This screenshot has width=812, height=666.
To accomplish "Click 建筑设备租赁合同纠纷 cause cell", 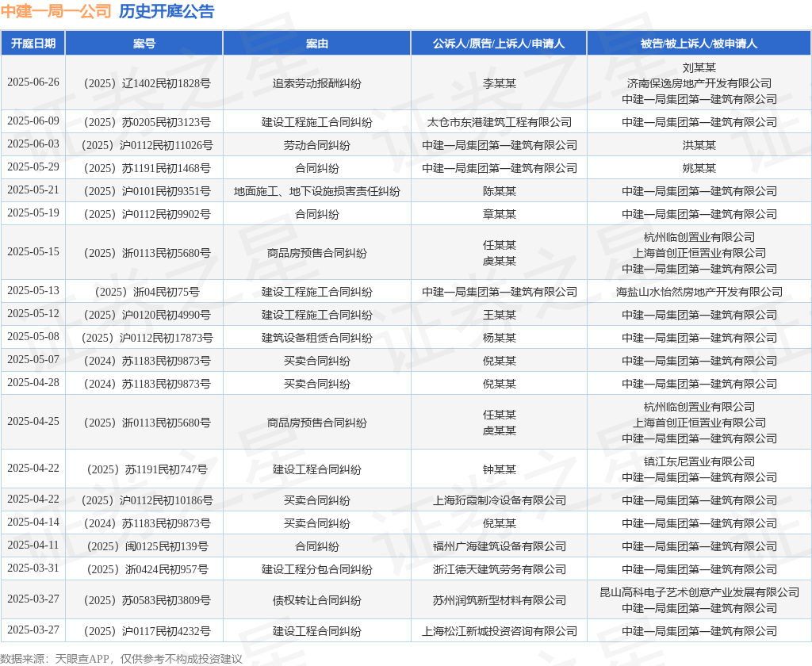I will (317, 338).
